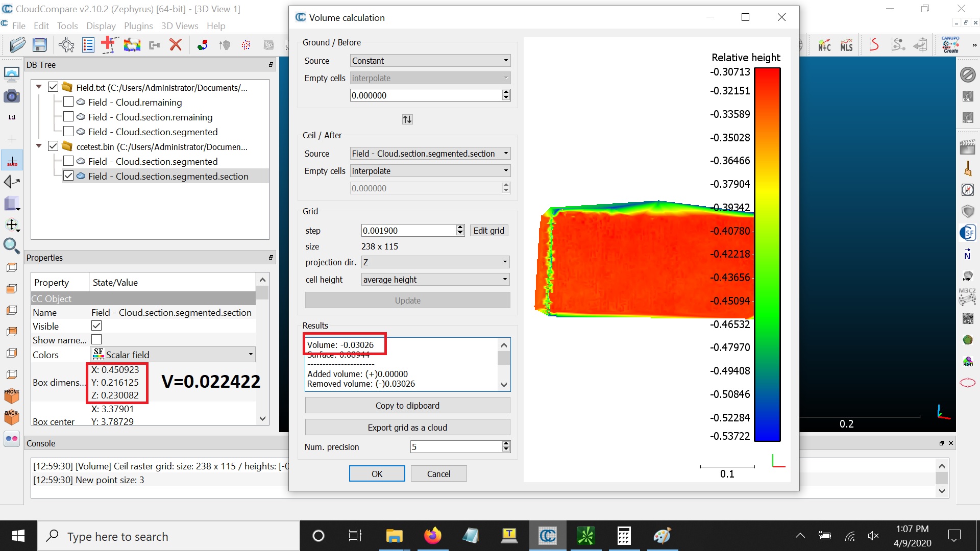Select the magnifier zoom icon in sidebar

coord(11,246)
